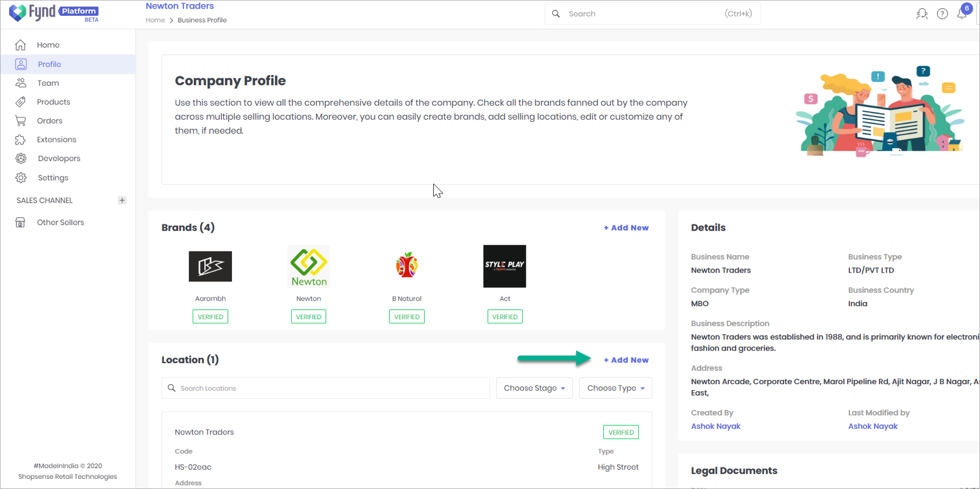Click the Fynd Platform logo
The width and height of the screenshot is (980, 489).
click(x=54, y=13)
